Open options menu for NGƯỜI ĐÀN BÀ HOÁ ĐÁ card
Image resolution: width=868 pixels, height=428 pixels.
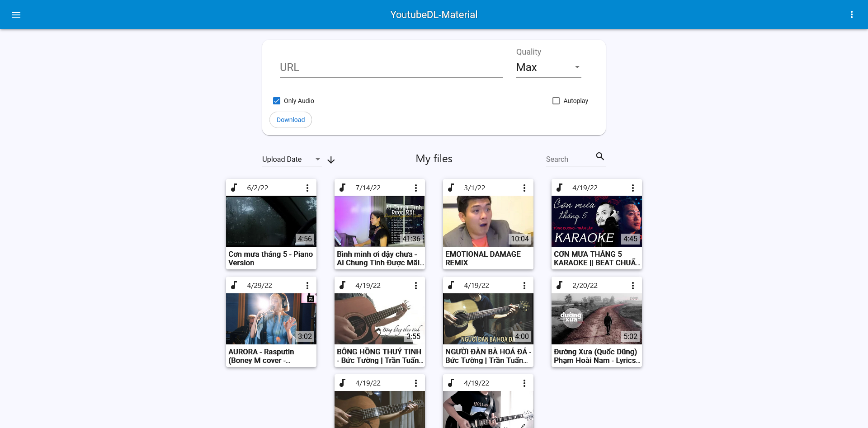pos(524,286)
